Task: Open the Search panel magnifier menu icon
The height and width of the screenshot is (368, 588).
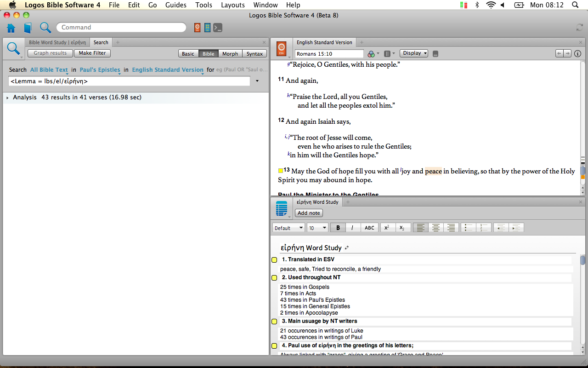Action: [14, 48]
